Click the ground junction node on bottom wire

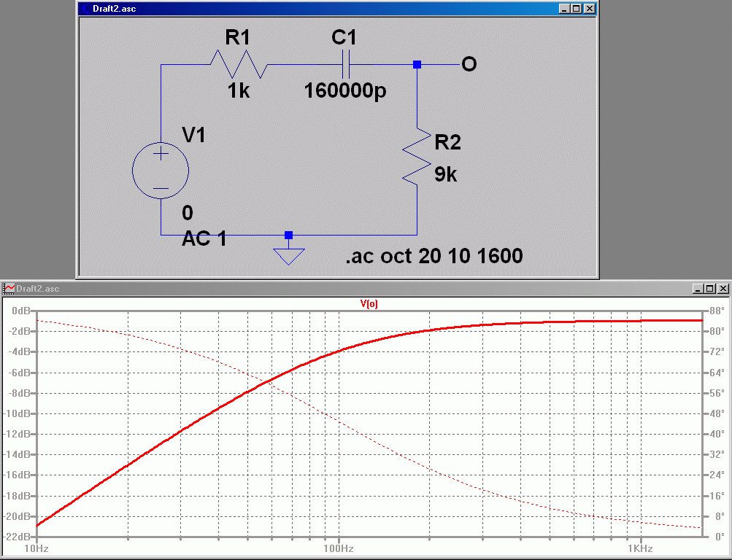tap(288, 235)
